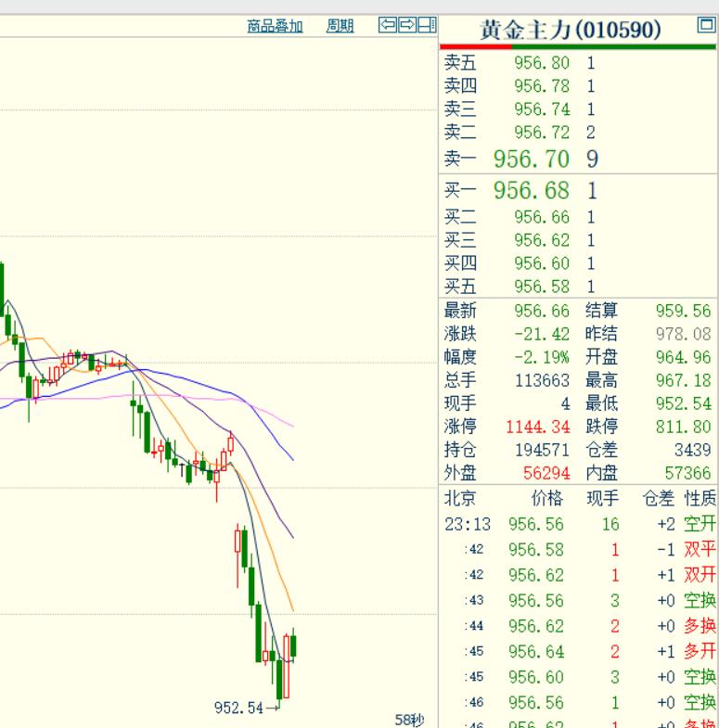Click the 最新 value 956.66
The image size is (719, 728).
point(542,311)
